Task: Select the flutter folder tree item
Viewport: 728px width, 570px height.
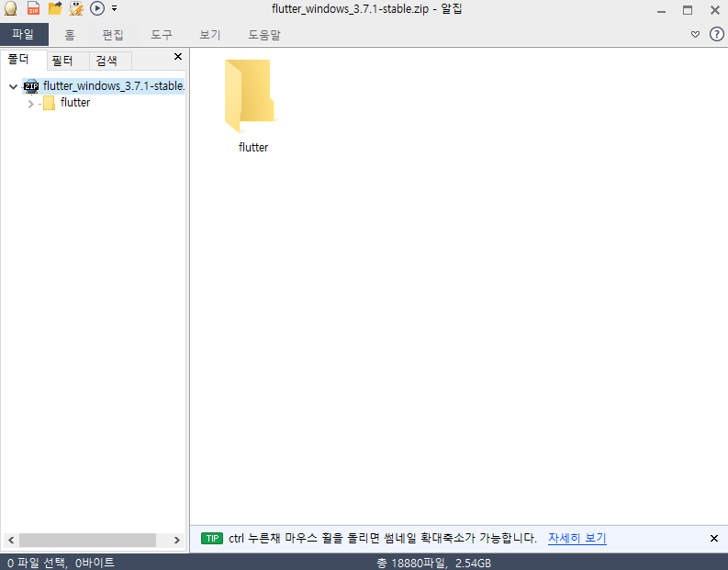Action: (75, 103)
